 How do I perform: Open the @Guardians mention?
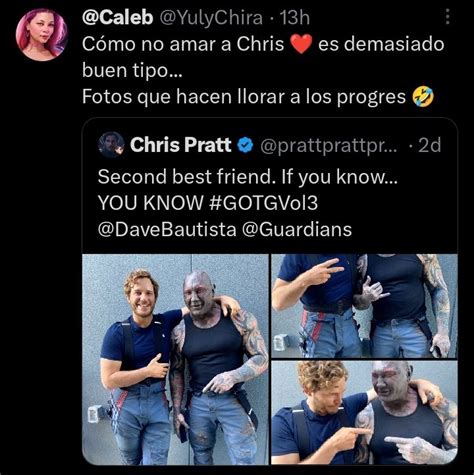tap(297, 229)
